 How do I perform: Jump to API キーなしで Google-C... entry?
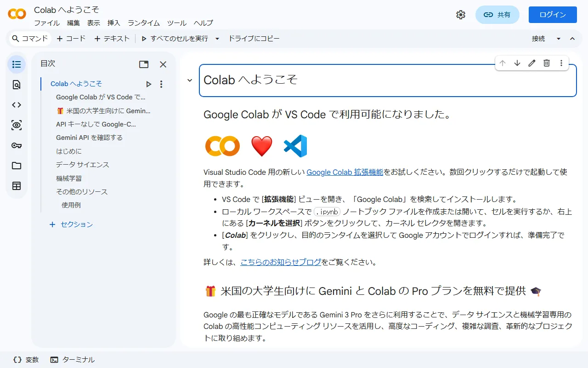click(96, 124)
